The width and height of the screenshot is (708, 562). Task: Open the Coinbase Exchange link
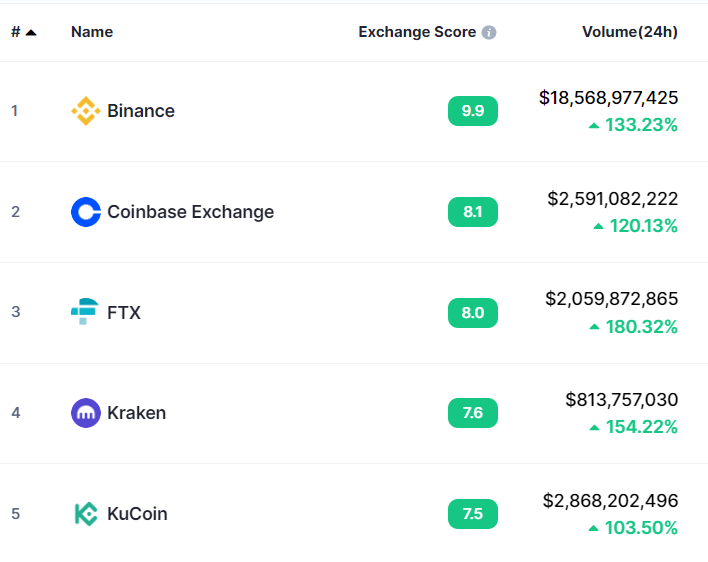(x=191, y=212)
